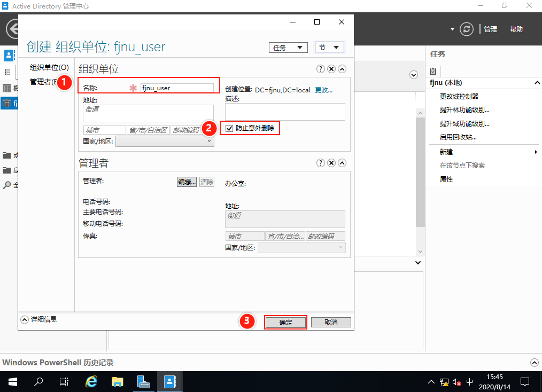The height and width of the screenshot is (392, 542).
Task: Click the 街道 address field in 组织单位
Action: 148,113
